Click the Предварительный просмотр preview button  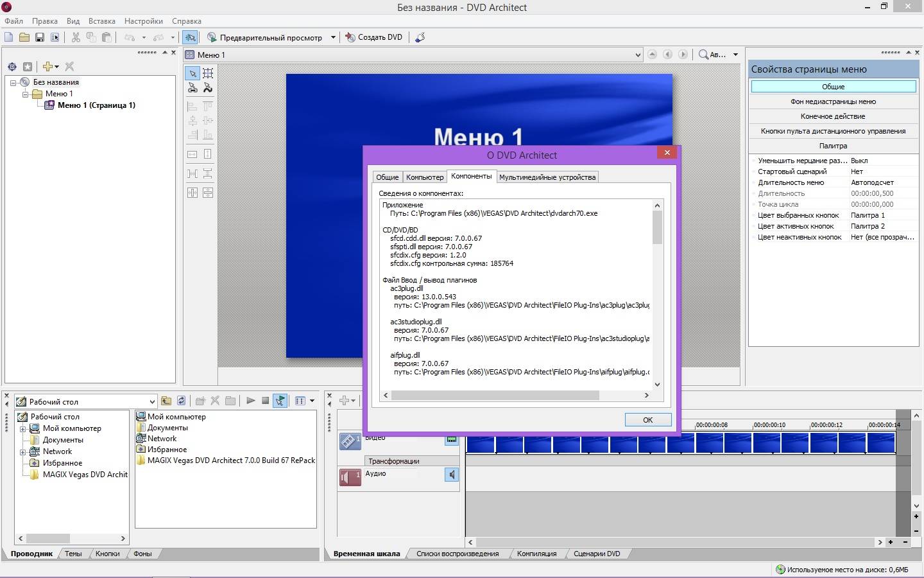coord(265,37)
